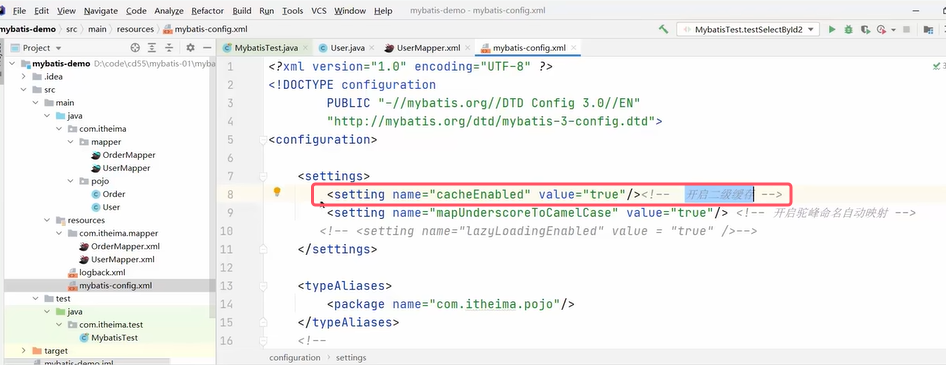Open Project Structure from the toolbar folder icon
This screenshot has width=946, height=365.
tap(929, 29)
